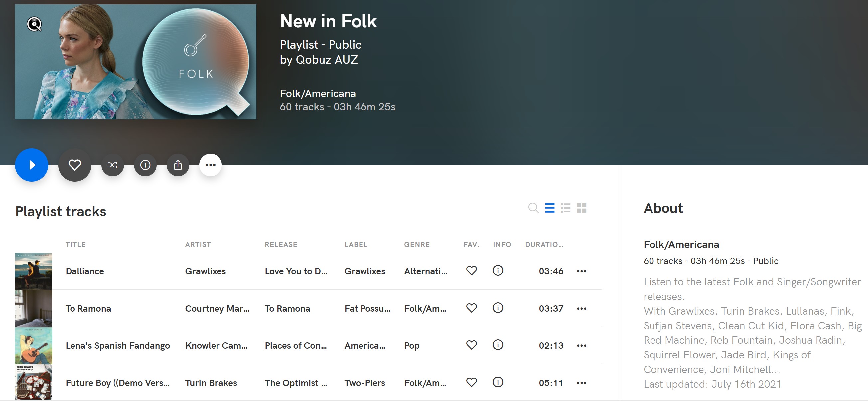Switch to detailed list view
This screenshot has width=868, height=401.
coord(565,208)
